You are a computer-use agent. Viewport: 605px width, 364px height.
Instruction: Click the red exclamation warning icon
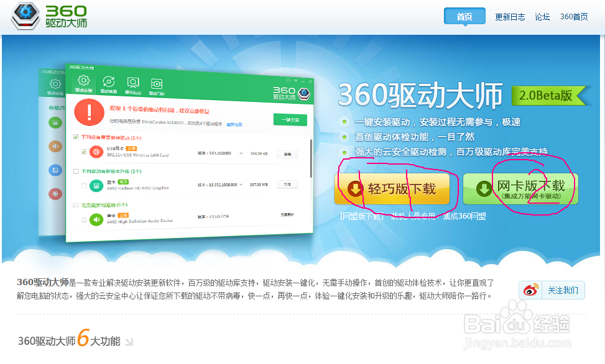(89, 112)
